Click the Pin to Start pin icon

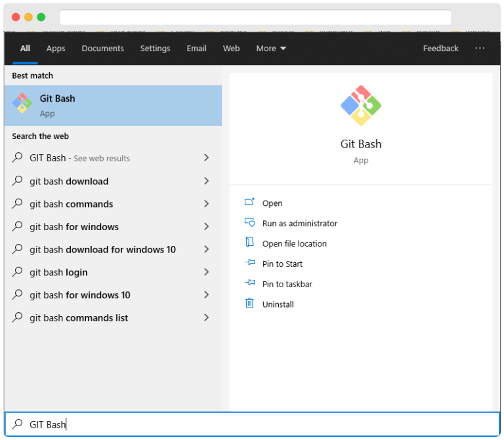(x=249, y=264)
